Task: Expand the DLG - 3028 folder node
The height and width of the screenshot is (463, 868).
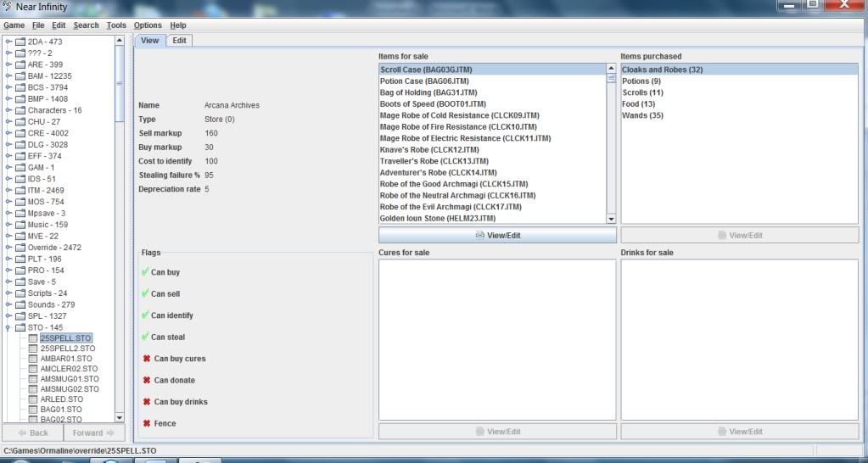Action: click(x=8, y=145)
